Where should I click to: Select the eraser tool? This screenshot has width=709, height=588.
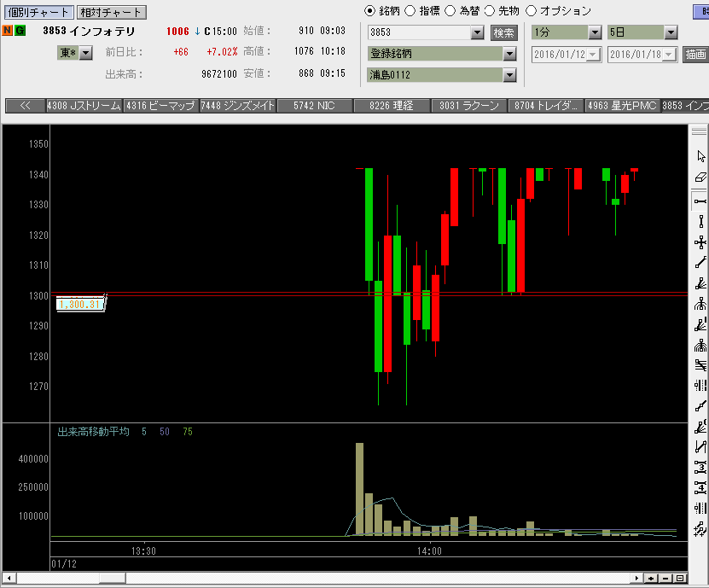click(700, 178)
